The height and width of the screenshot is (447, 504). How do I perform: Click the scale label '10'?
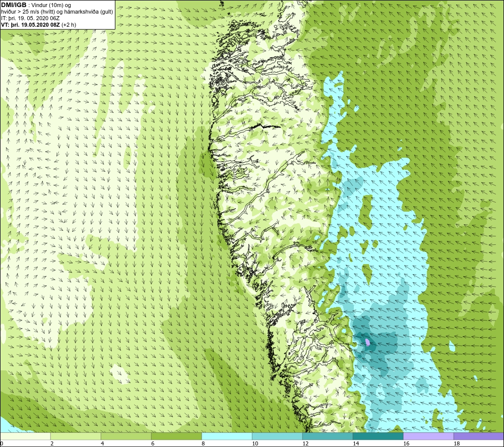click(x=255, y=443)
